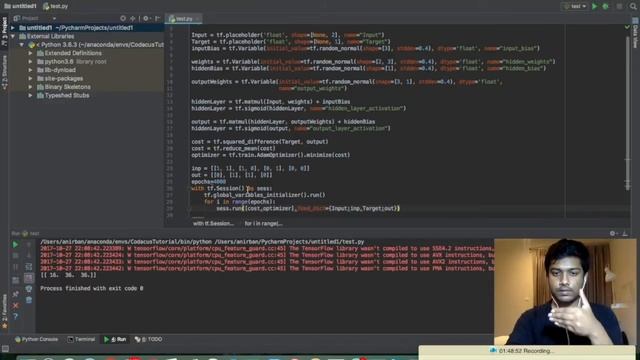640x360 pixels.
Task: Collapse the External Libraries node
Action: pyautogui.click(x=13, y=36)
